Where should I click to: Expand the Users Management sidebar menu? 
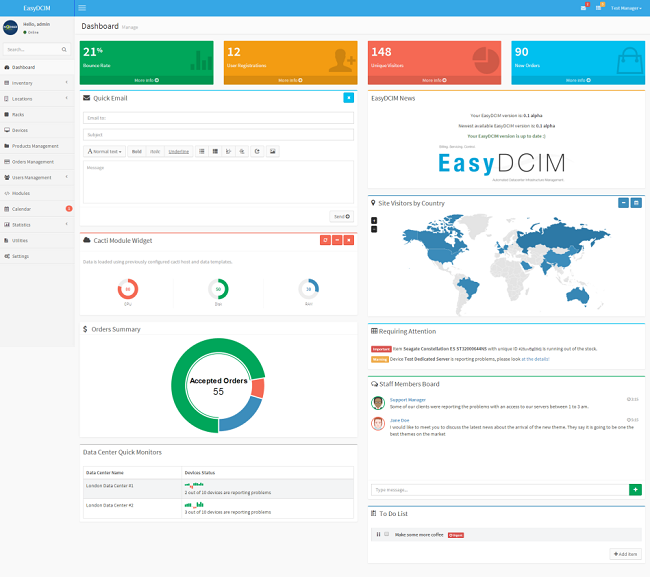tap(37, 177)
